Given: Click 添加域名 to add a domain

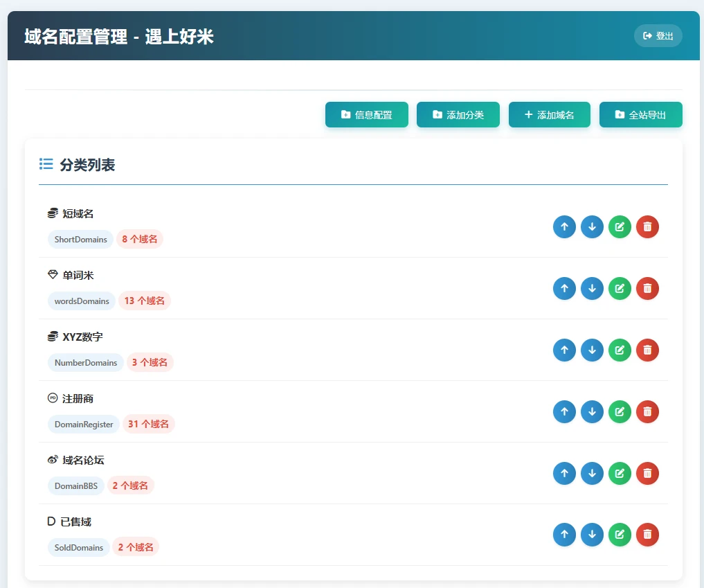Looking at the screenshot, I should (549, 115).
